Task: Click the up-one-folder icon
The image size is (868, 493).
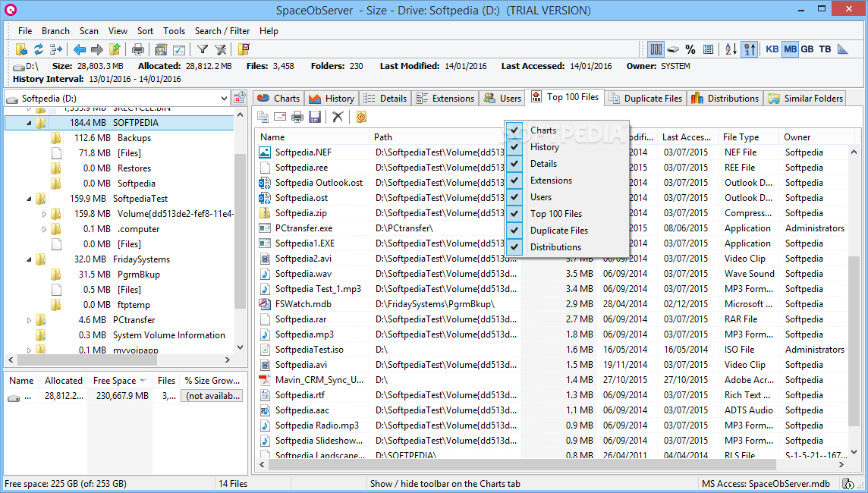Action: coord(115,49)
